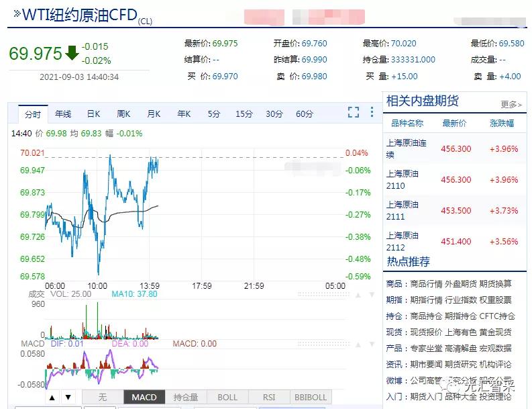Click the 高清解盘 link
The height and width of the screenshot is (409, 532).
coord(460,348)
